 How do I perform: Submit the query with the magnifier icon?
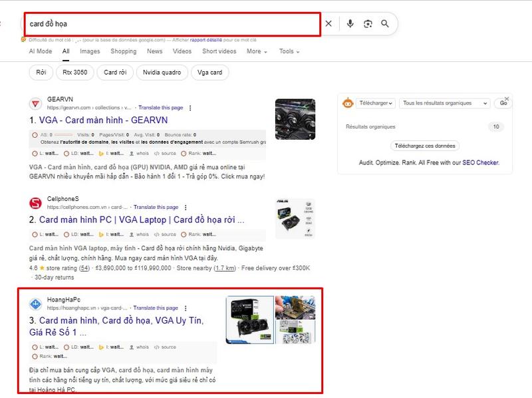pyautogui.click(x=385, y=23)
